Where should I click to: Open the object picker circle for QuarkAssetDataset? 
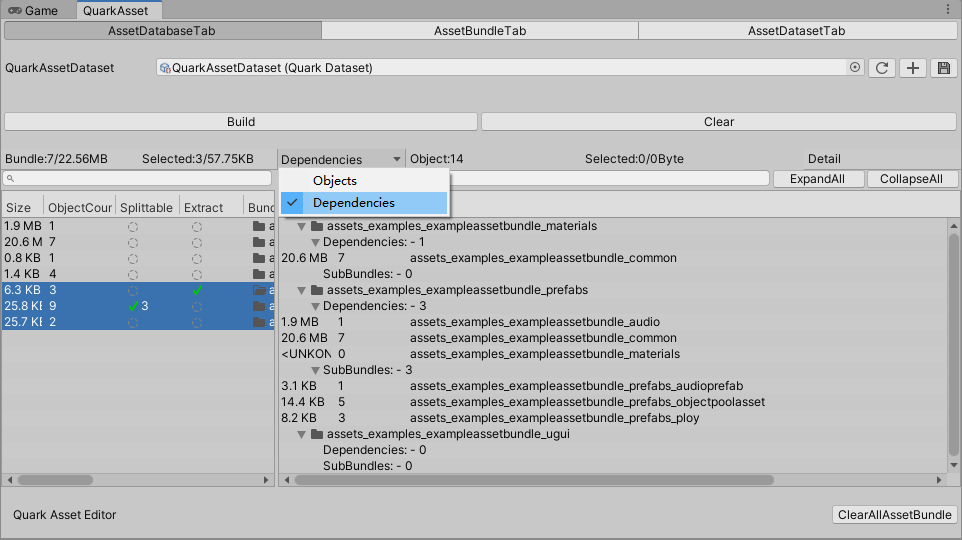[855, 67]
